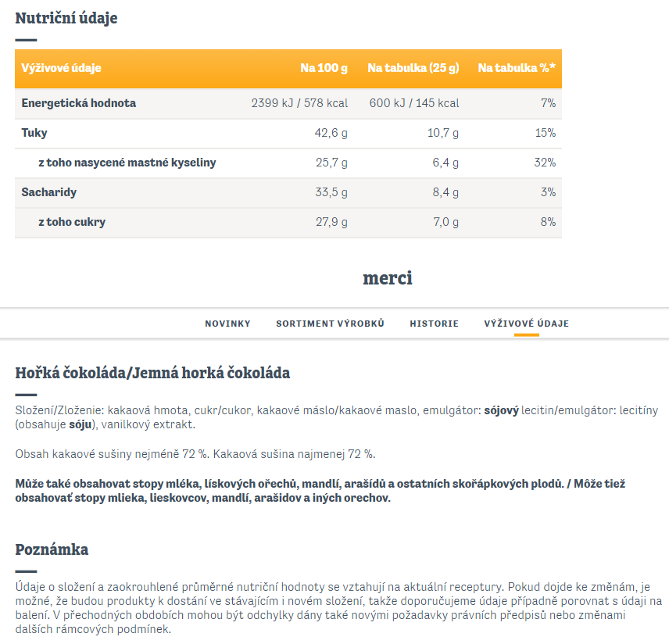Go to the Historie tab
Screen dimensions: 669x644
[x=434, y=324]
